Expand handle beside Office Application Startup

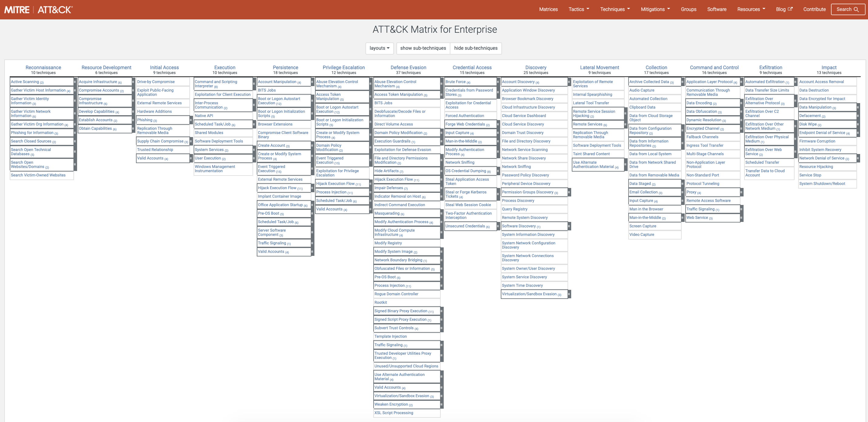tap(313, 205)
